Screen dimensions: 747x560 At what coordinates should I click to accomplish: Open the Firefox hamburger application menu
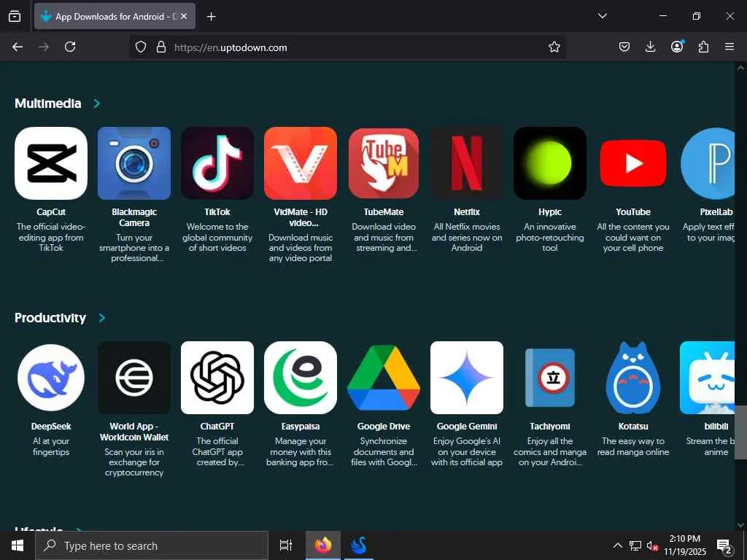[x=729, y=47]
